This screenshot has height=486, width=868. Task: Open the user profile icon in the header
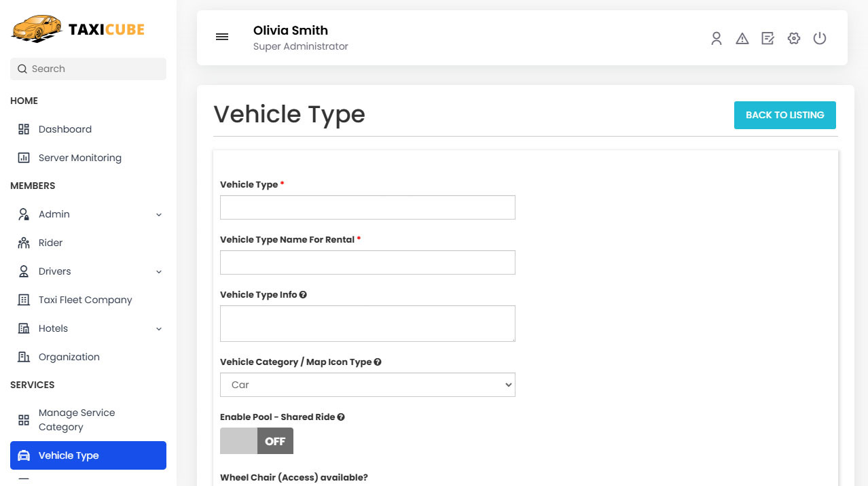716,38
